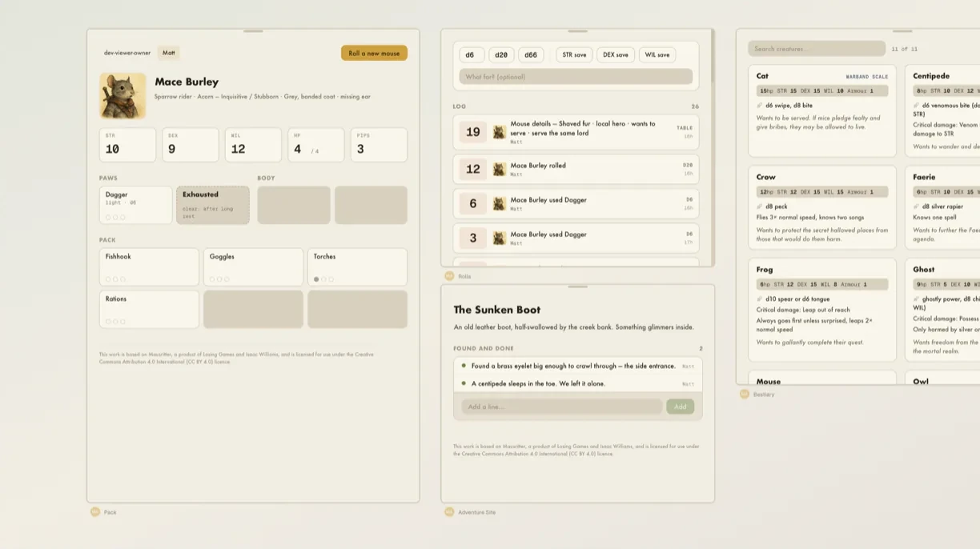Open the WIL stat box
Viewport: 980px width, 549px height.
coord(253,145)
